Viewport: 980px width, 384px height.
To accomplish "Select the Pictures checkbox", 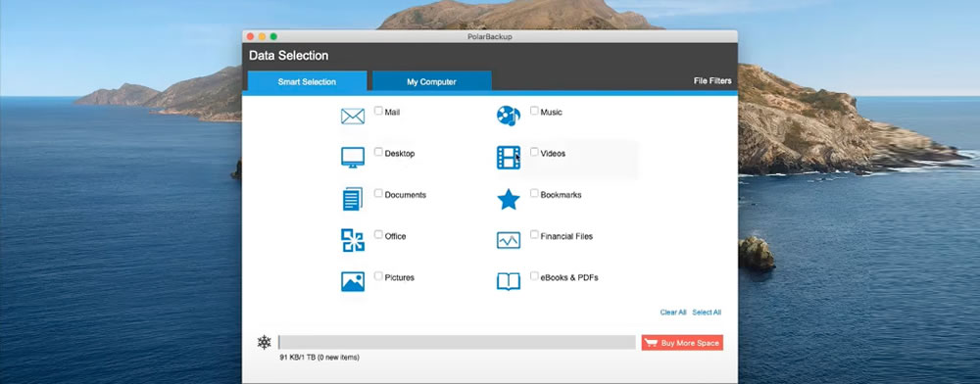I will tap(378, 275).
